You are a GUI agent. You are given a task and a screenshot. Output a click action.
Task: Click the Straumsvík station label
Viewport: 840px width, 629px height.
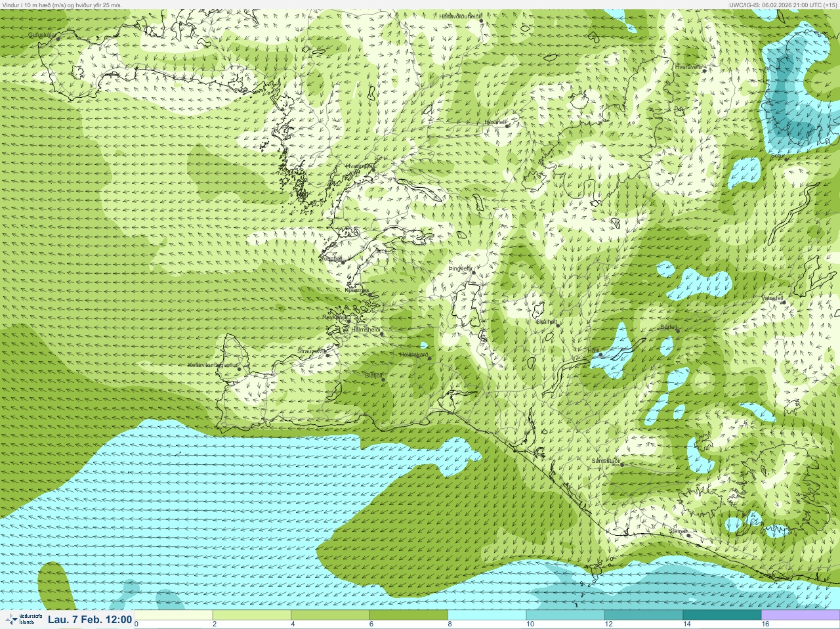(312, 351)
